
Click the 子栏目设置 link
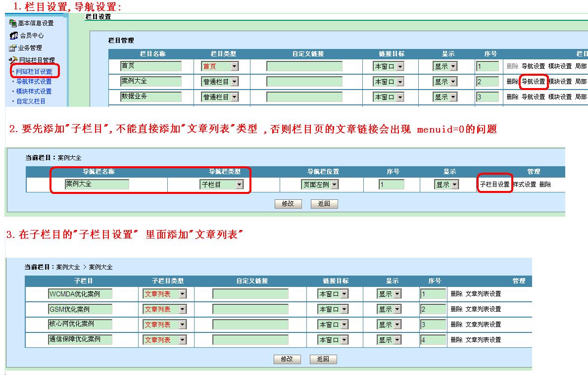pos(494,185)
